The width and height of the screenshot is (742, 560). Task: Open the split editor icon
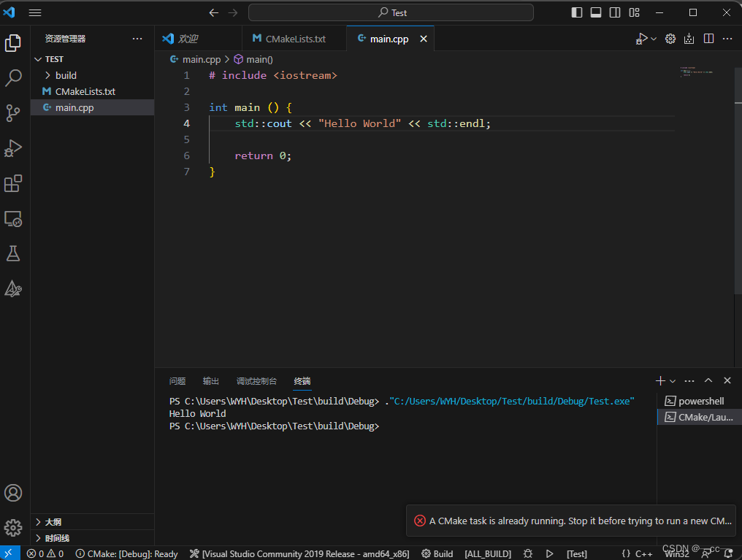(708, 38)
